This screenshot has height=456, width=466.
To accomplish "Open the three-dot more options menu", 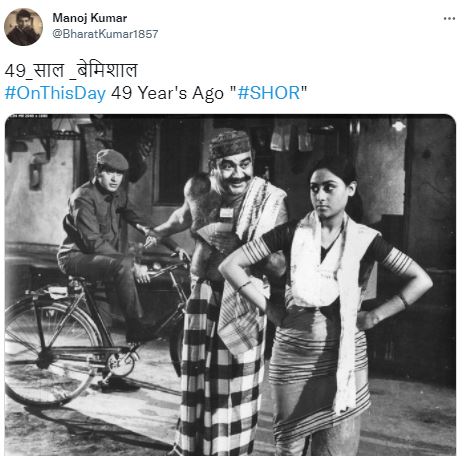I will (x=449, y=19).
